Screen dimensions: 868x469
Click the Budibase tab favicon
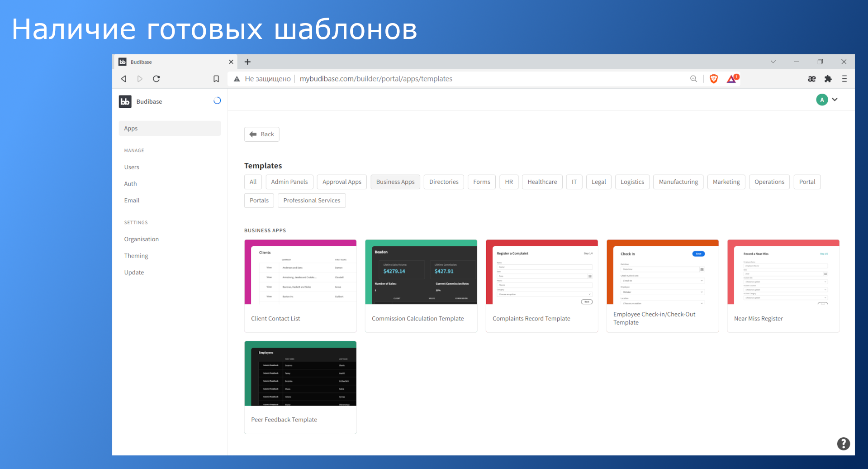(123, 62)
